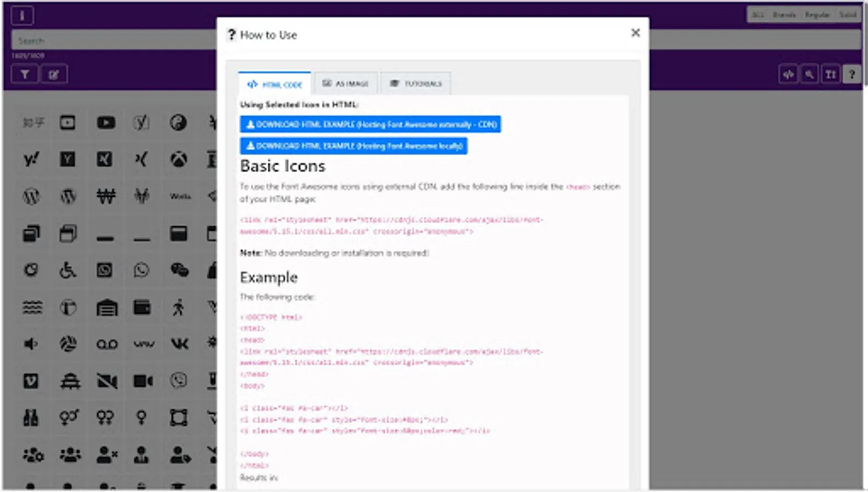Screen dimensions: 868x492
Task: Close the How to Use dialog
Action: coord(635,33)
